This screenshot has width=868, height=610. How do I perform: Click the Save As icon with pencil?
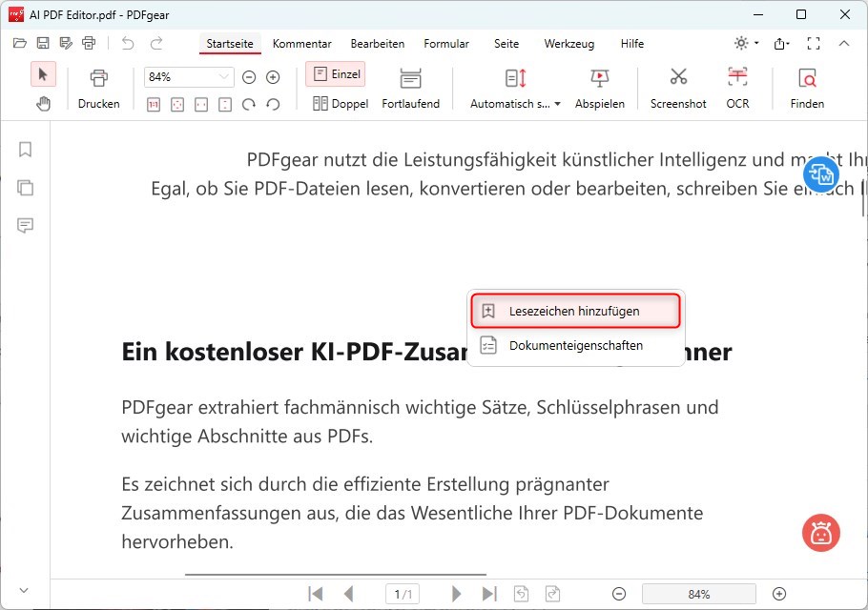tap(66, 43)
